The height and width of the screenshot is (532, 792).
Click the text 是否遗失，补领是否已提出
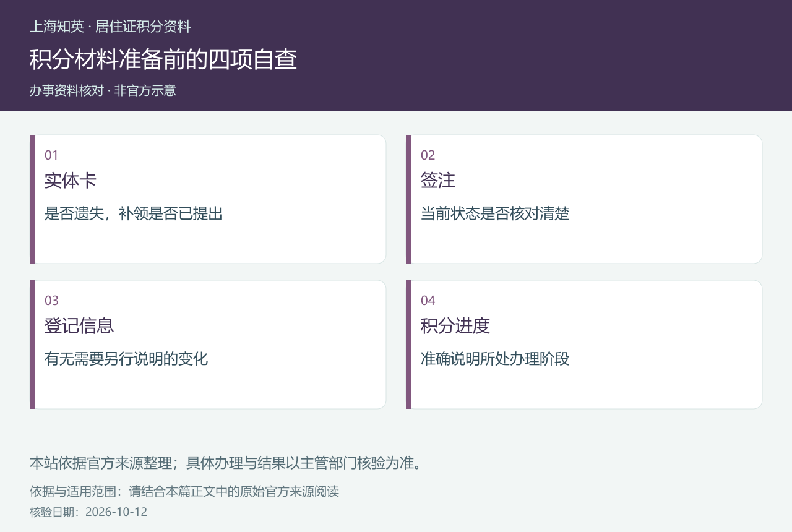134,213
